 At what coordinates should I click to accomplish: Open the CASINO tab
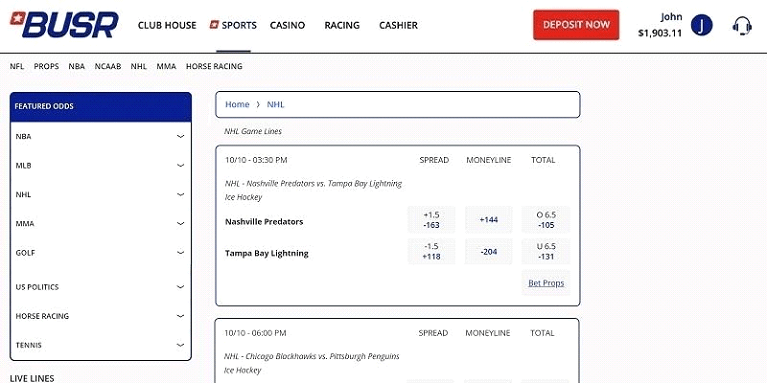click(288, 25)
